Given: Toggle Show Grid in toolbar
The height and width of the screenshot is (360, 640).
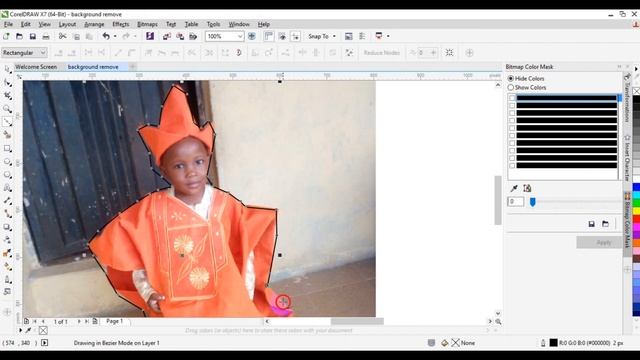Looking at the screenshot, I should pyautogui.click(x=282, y=36).
